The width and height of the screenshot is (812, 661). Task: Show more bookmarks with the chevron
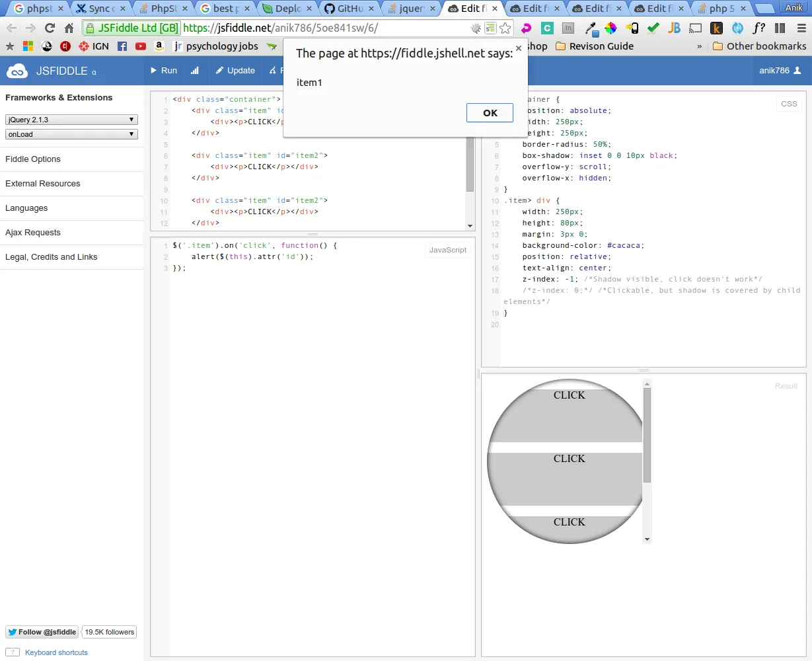pyautogui.click(x=699, y=46)
